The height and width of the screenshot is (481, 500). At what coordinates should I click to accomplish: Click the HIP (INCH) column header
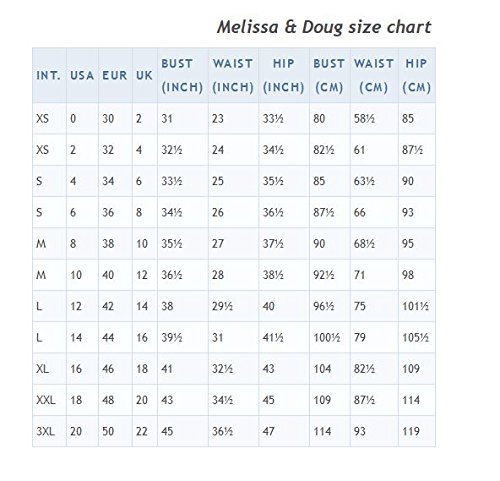tap(284, 75)
